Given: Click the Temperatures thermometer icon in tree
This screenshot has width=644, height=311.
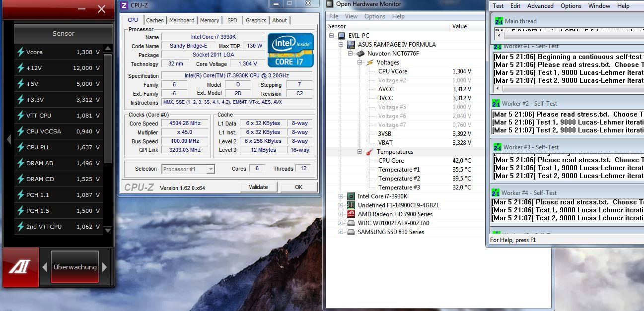Looking at the screenshot, I should [x=369, y=152].
